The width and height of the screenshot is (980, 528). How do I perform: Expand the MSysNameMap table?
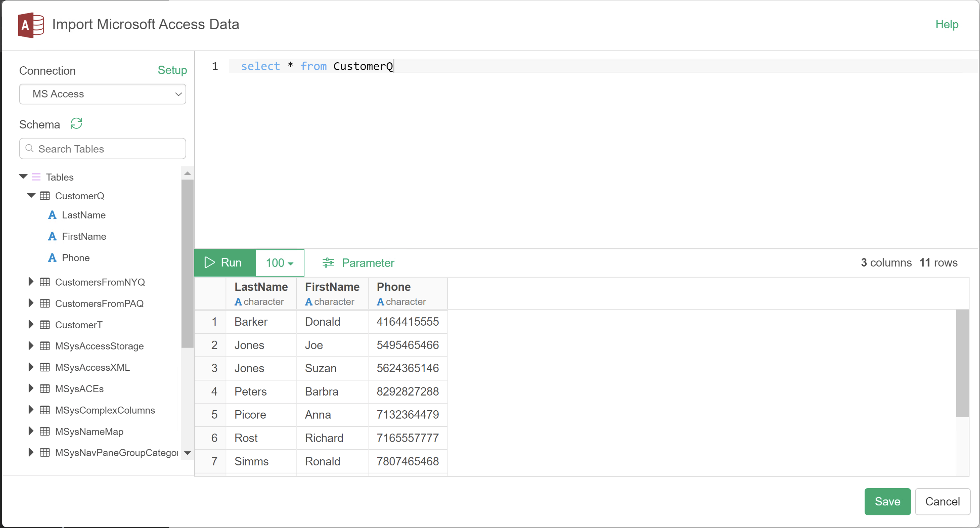click(31, 430)
